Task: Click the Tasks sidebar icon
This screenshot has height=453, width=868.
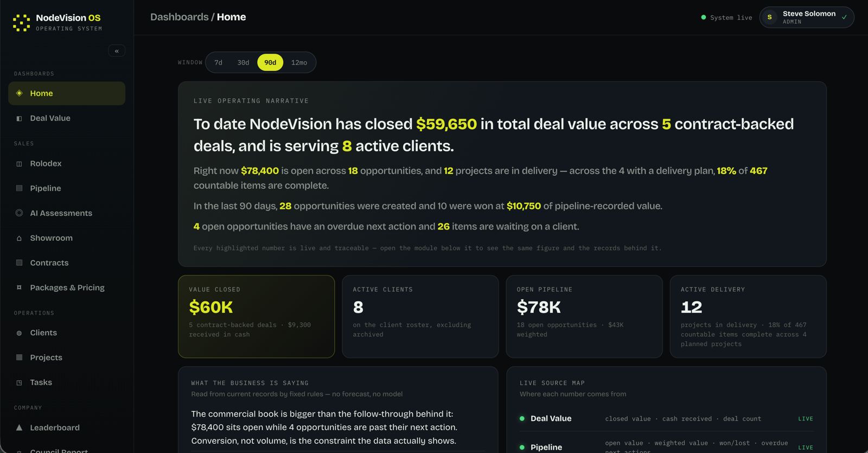Action: click(20, 382)
